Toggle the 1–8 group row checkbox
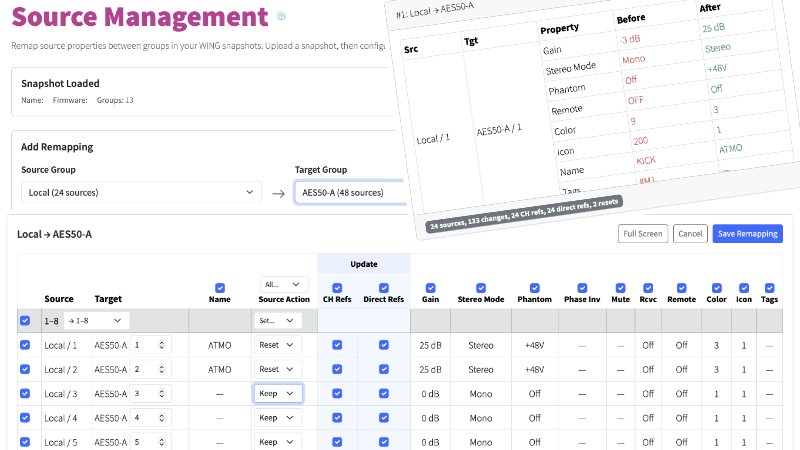Image resolution: width=800 pixels, height=450 pixels. tap(25, 320)
